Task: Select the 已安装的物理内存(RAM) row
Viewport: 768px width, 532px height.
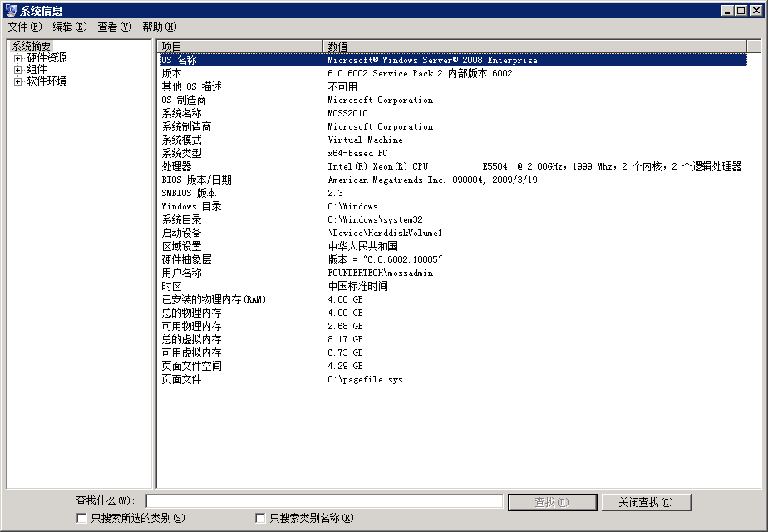Action: [x=453, y=299]
